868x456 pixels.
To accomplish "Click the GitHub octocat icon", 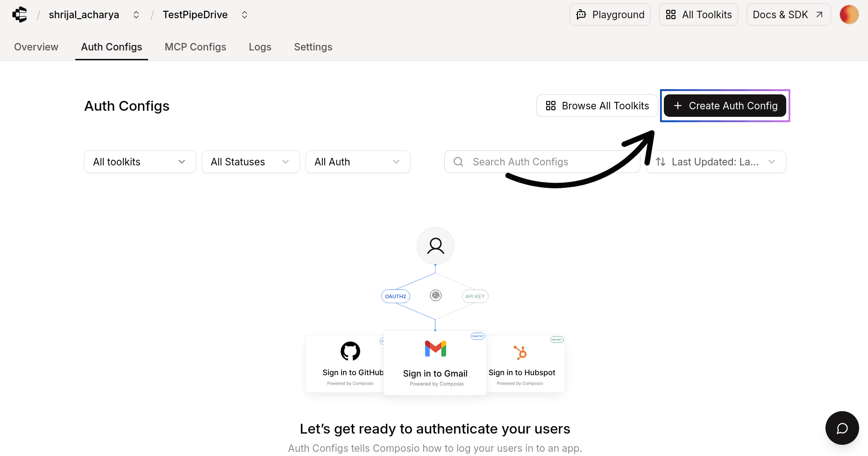I will pyautogui.click(x=350, y=351).
